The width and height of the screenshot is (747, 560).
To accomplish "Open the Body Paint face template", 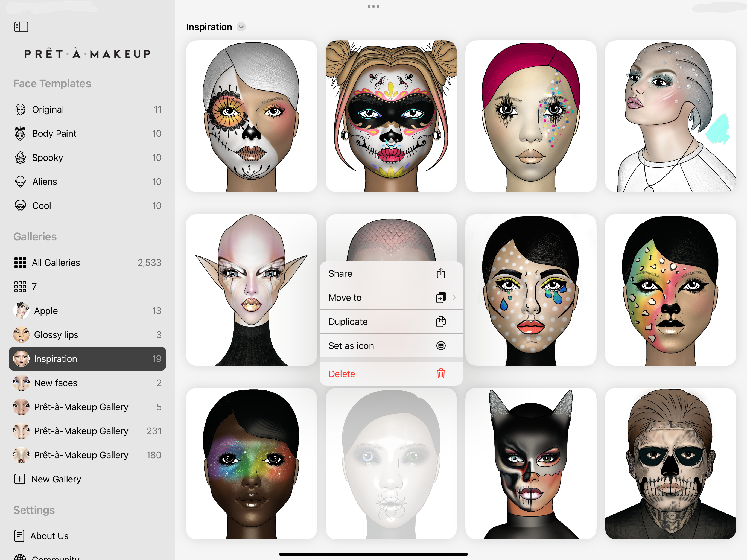I will 54,133.
